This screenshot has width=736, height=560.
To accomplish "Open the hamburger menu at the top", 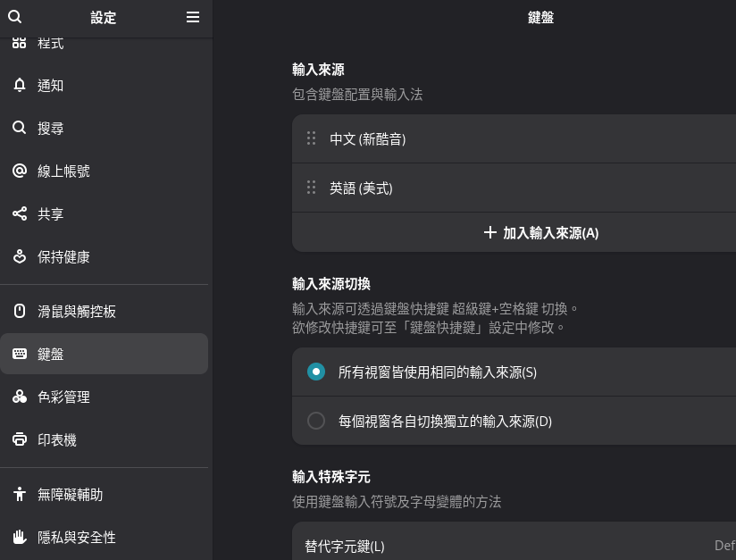I will point(192,17).
